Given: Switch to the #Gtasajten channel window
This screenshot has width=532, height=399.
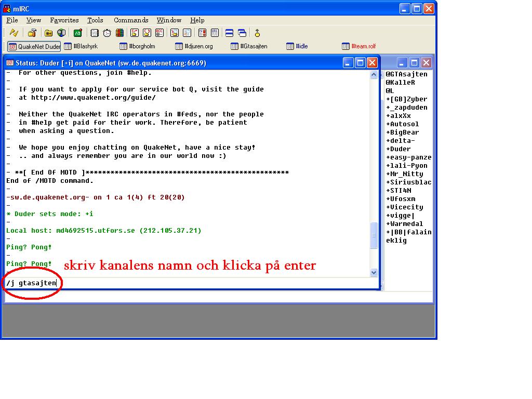Looking at the screenshot, I should tap(249, 46).
